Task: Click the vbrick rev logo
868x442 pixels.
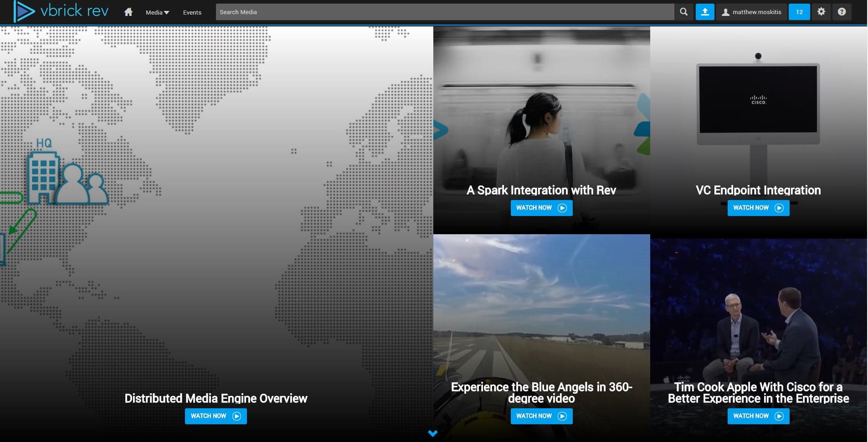Action: 61,11
